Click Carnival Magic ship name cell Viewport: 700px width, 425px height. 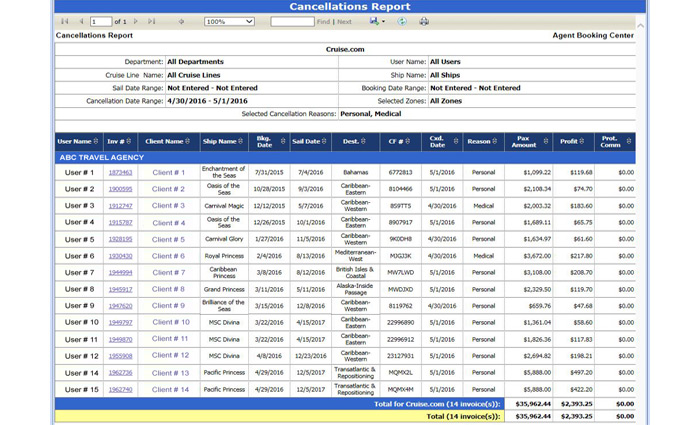(224, 206)
